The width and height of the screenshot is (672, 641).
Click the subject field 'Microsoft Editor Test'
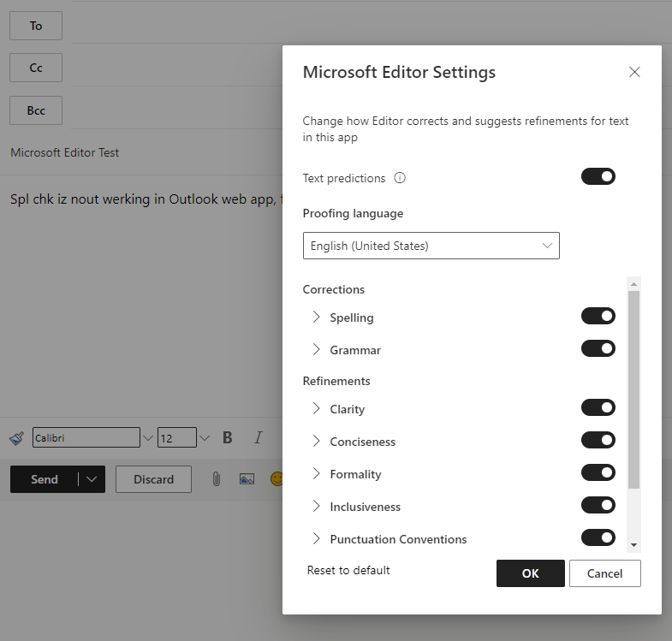click(x=65, y=152)
